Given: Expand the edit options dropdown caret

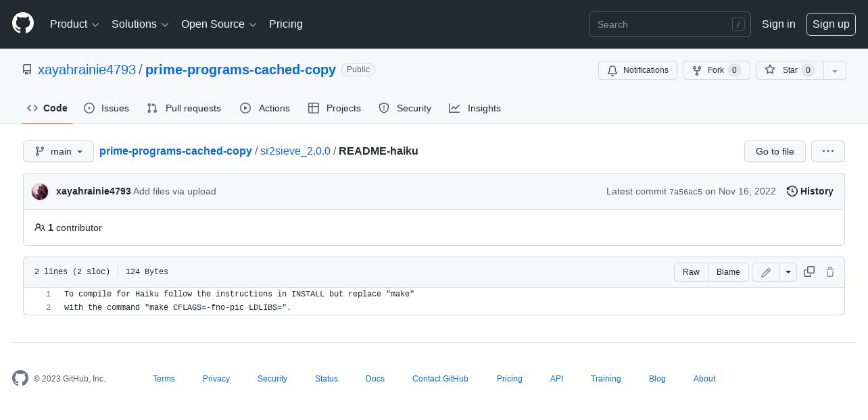Looking at the screenshot, I should (x=788, y=272).
